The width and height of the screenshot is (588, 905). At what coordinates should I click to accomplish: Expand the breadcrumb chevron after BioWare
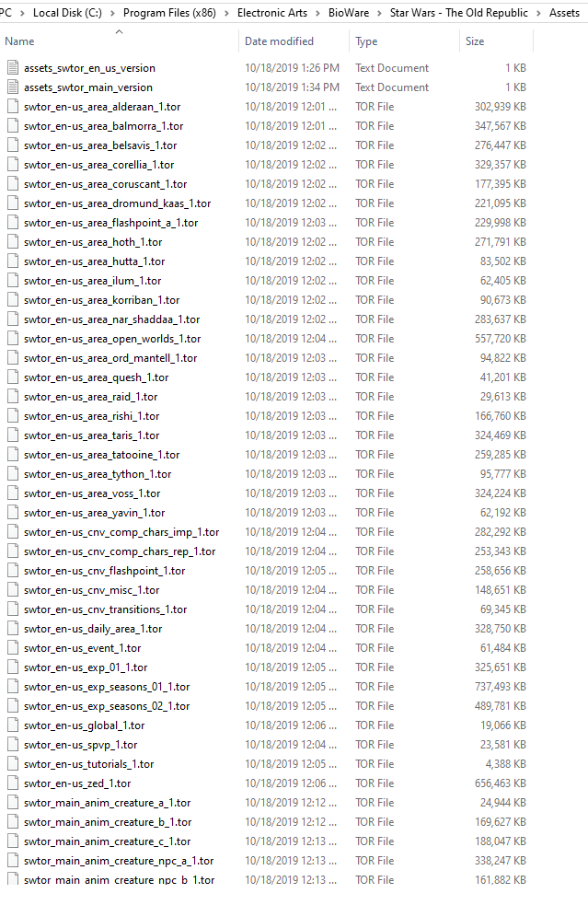pyautogui.click(x=380, y=13)
